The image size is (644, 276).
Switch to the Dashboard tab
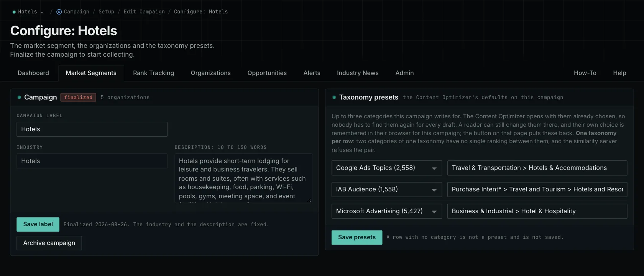(x=33, y=73)
